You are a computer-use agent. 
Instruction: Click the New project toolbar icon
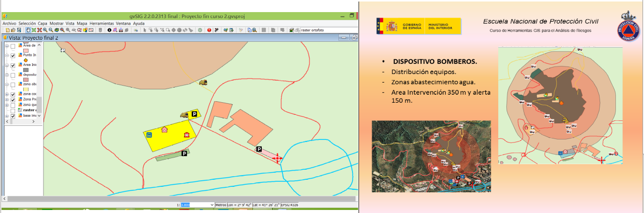click(x=8, y=30)
